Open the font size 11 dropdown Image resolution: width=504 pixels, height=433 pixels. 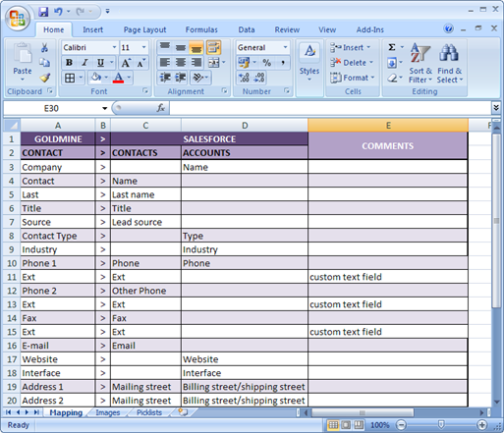(x=143, y=47)
